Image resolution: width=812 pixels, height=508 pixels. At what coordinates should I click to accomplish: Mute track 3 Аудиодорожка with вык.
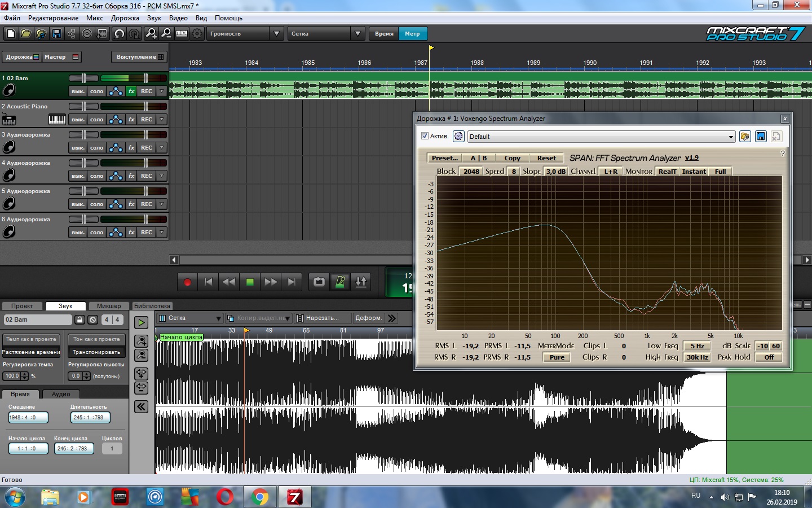point(78,147)
